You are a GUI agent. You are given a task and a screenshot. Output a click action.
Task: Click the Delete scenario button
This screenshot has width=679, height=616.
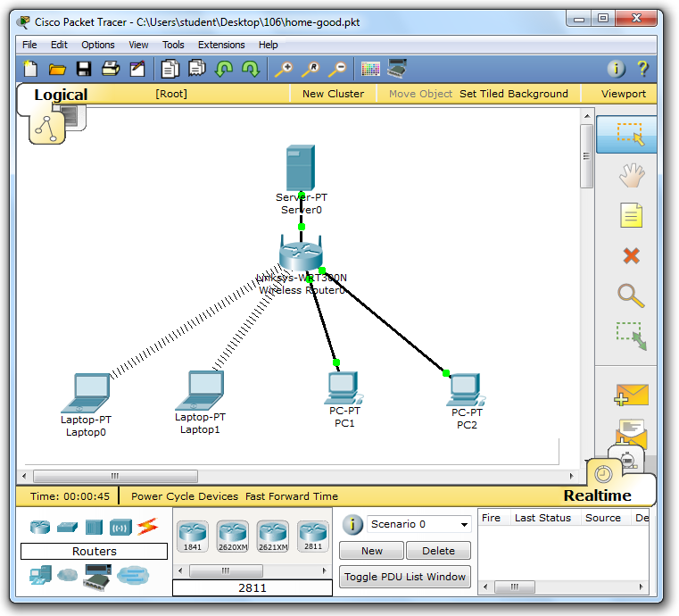[438, 551]
